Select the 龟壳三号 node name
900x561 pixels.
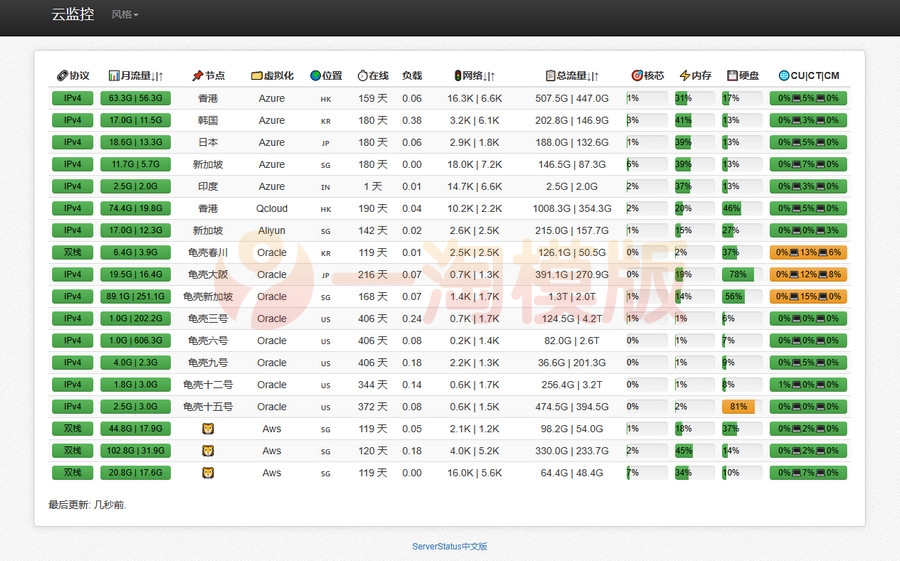tap(208, 319)
